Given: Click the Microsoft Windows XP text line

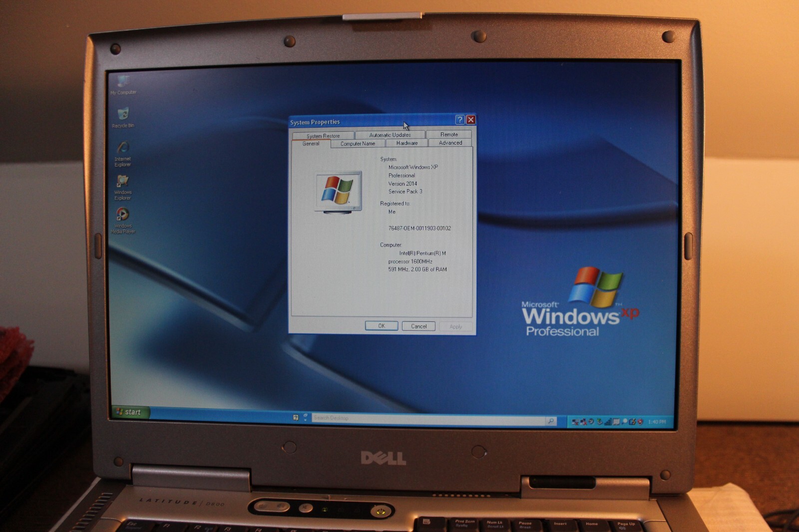Looking at the screenshot, I should [x=413, y=167].
